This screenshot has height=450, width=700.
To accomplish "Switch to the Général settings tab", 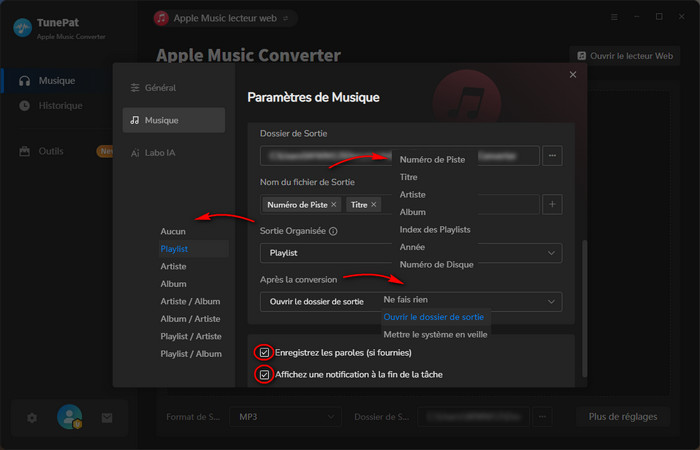I will 174,88.
